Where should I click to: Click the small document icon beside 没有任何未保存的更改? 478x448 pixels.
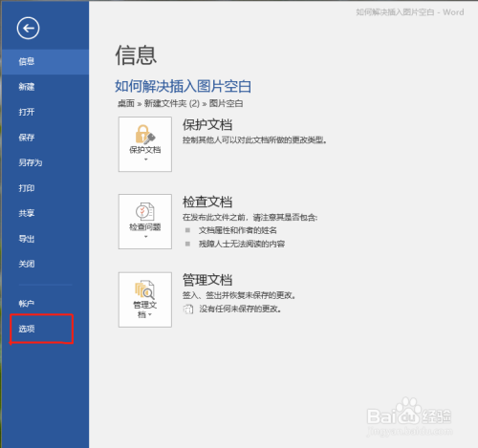188,309
